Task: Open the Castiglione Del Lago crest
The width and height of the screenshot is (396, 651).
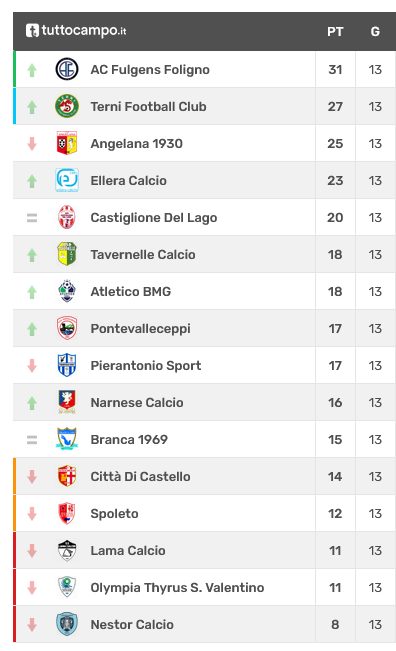Action: 67,217
